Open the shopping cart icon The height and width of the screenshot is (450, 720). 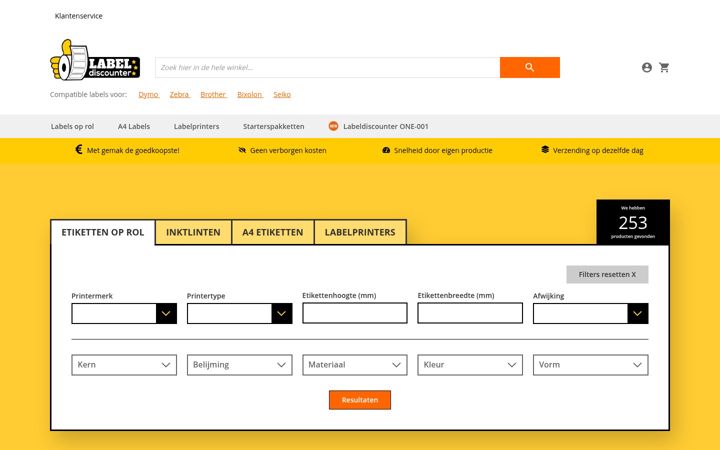click(664, 68)
